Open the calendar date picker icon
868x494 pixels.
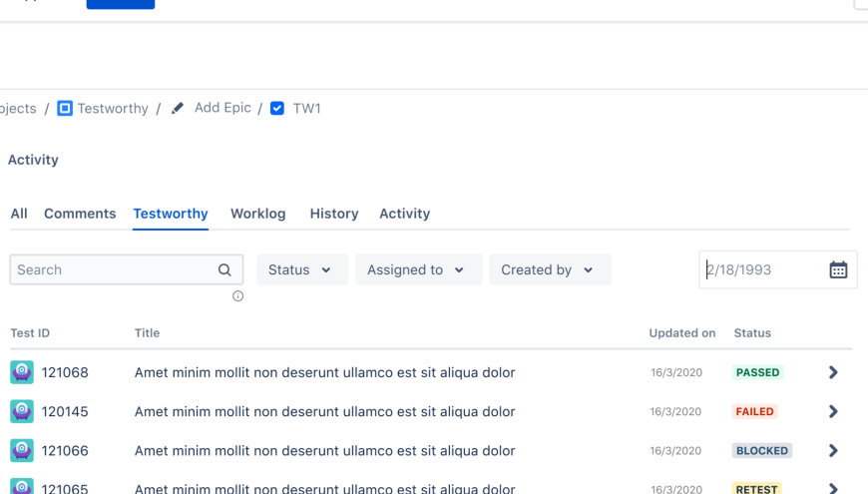838,269
